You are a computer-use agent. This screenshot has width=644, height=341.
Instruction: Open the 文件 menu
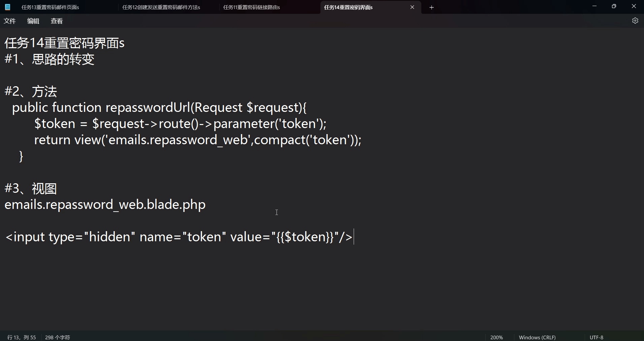click(x=10, y=21)
